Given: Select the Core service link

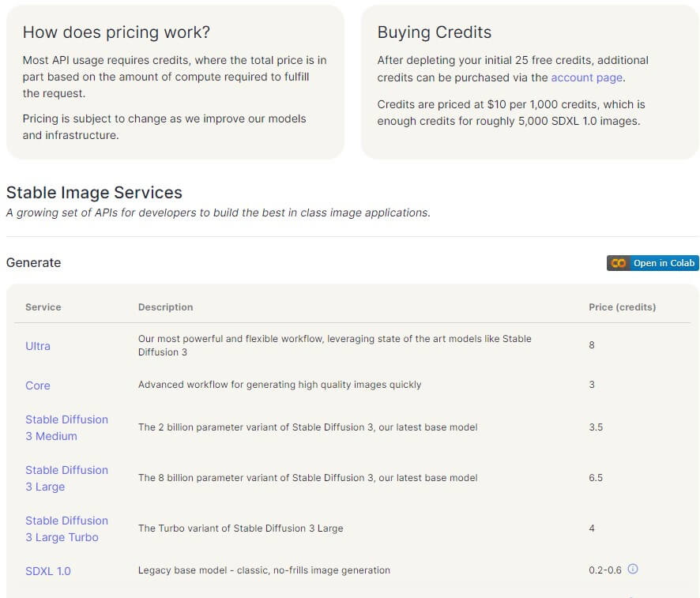Looking at the screenshot, I should click(38, 386).
